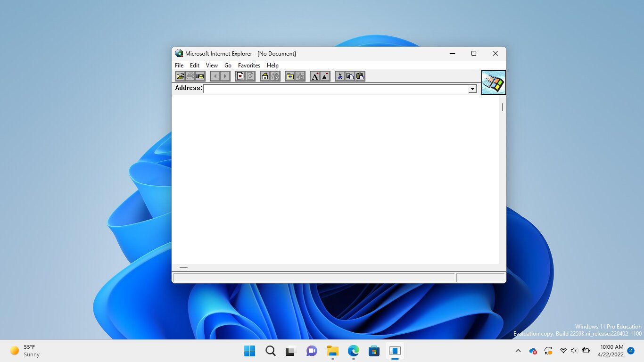Open the Chat taskbar icon
The width and height of the screenshot is (644, 362).
point(312,351)
